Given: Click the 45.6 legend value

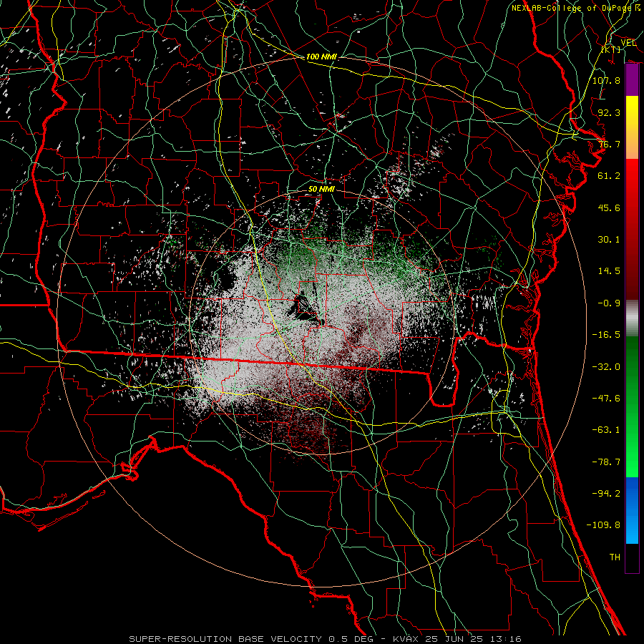Looking at the screenshot, I should (x=609, y=208).
